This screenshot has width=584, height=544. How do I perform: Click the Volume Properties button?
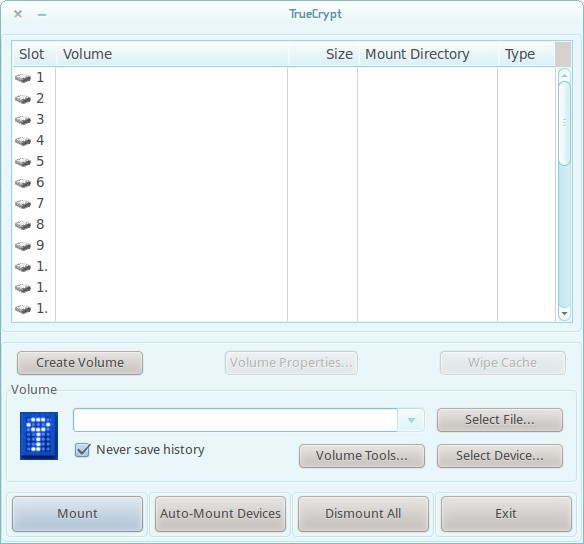[x=291, y=363]
